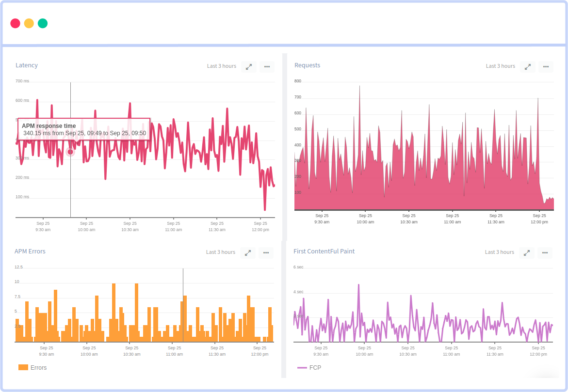
Task: Expand First ContentFul Paint to fullscreen
Action: (x=526, y=252)
